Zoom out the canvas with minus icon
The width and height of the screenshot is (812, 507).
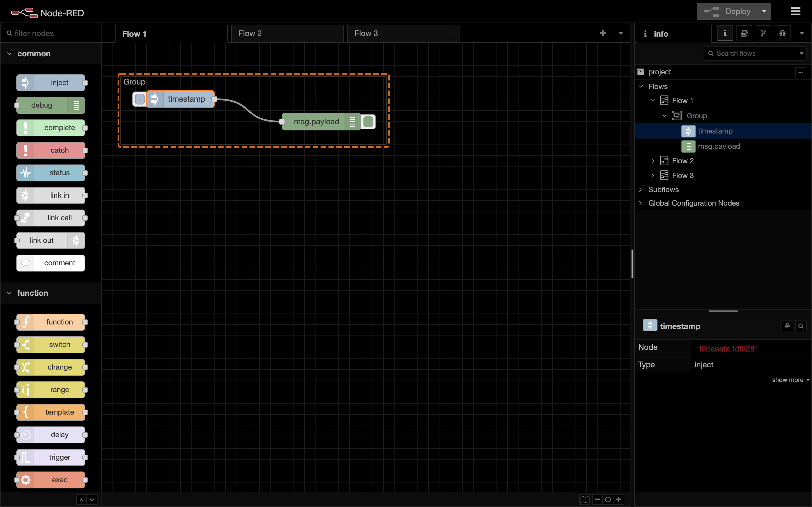click(597, 499)
